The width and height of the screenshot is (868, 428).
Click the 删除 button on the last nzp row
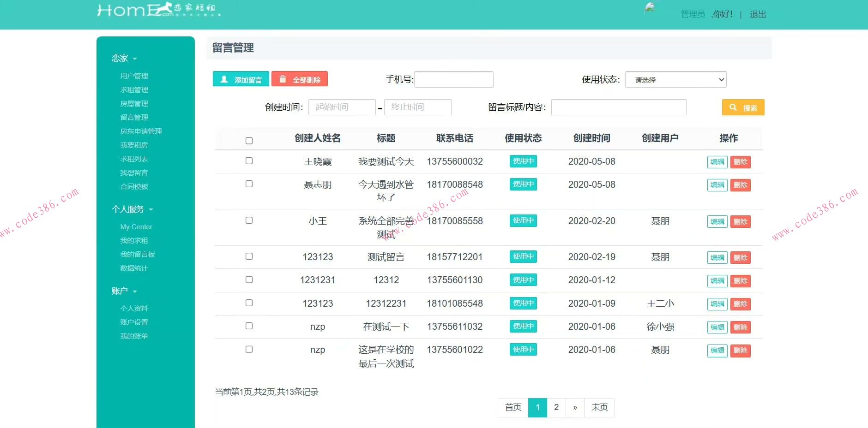741,351
